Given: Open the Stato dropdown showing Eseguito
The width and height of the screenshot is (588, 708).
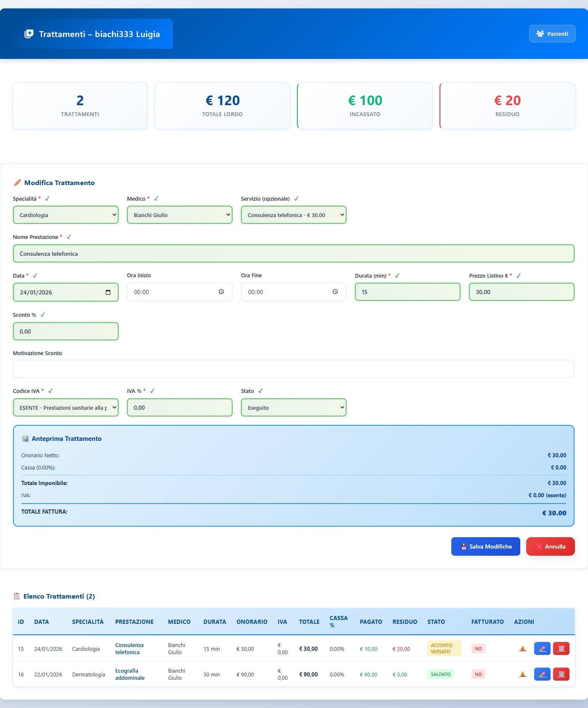Looking at the screenshot, I should click(294, 408).
